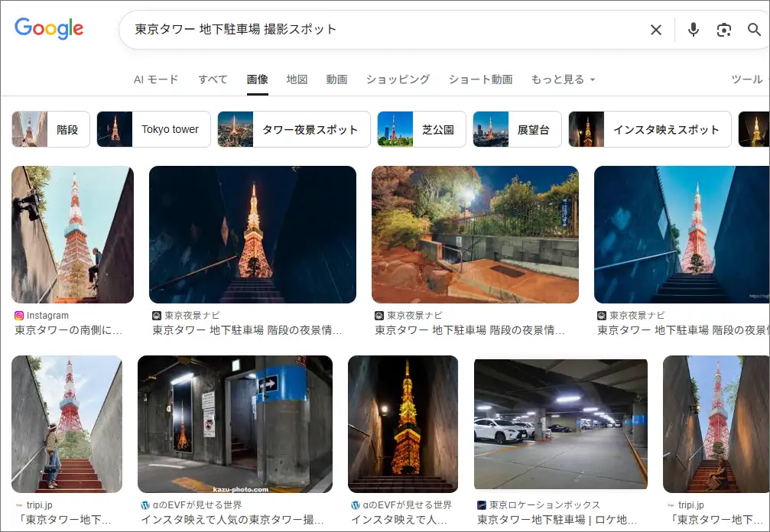Viewport: 770px width, 532px height.
Task: Select the Tokyo tower filter chip
Action: point(154,129)
